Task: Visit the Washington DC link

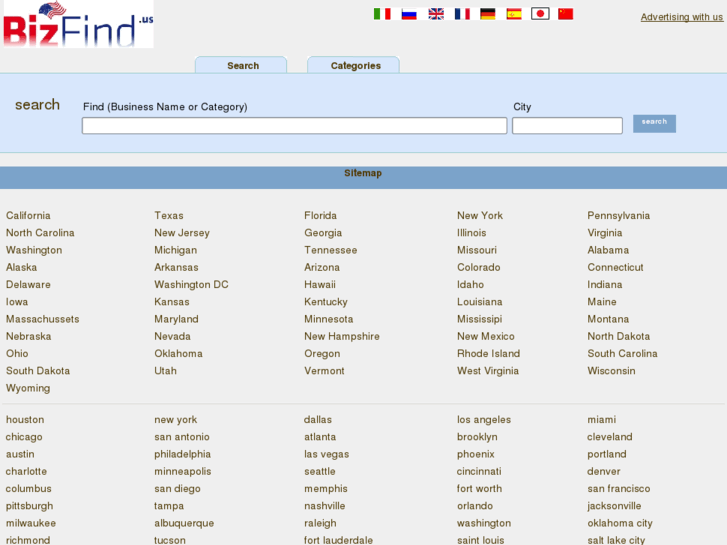Action: point(191,285)
